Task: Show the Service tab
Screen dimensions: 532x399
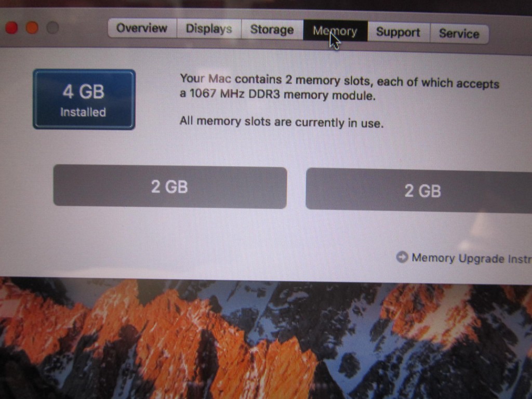Action: (x=459, y=34)
